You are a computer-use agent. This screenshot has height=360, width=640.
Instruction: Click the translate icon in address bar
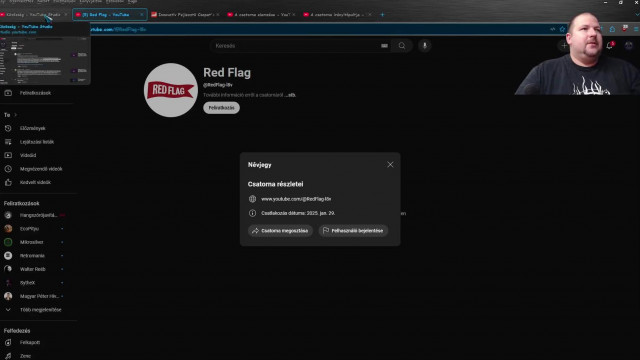[553, 29]
